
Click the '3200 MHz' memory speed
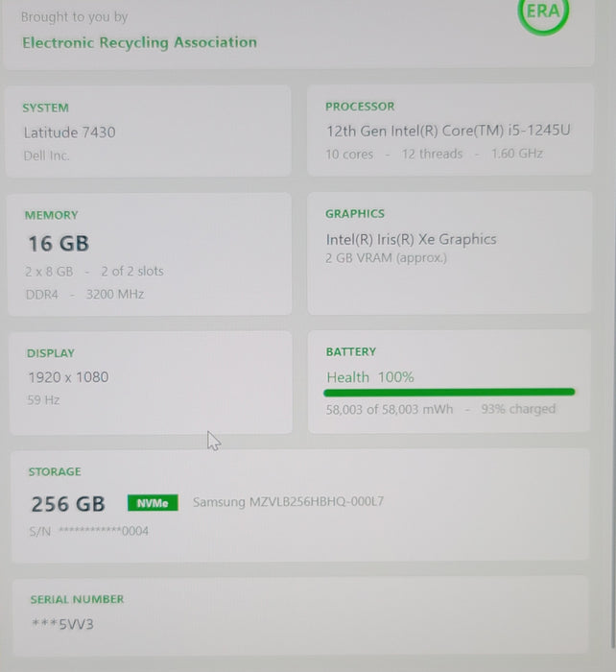115,295
